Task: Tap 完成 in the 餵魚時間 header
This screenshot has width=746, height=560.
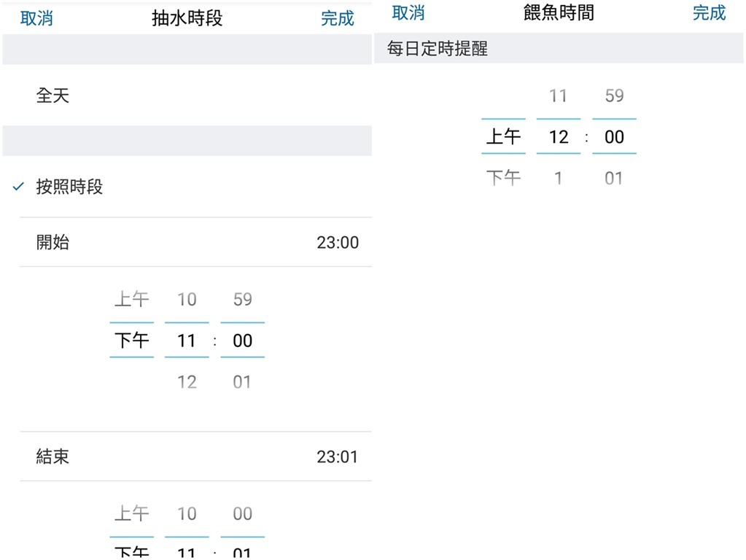Action: coord(709,12)
